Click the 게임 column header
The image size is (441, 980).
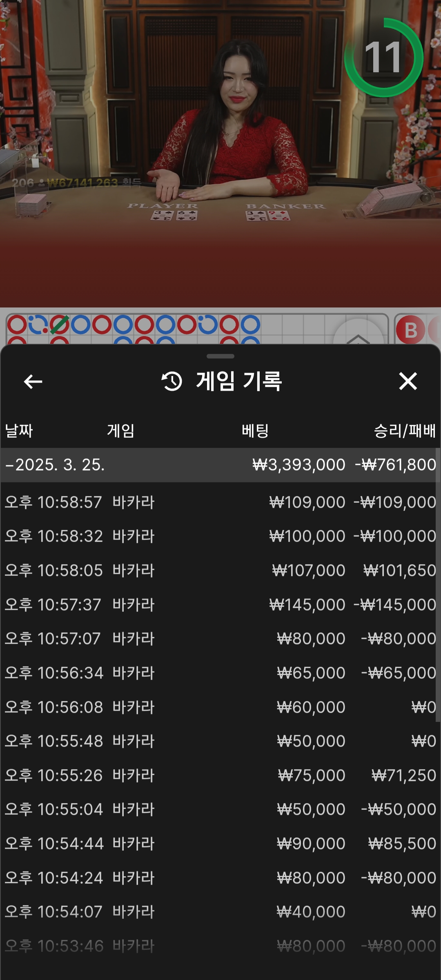pos(121,431)
